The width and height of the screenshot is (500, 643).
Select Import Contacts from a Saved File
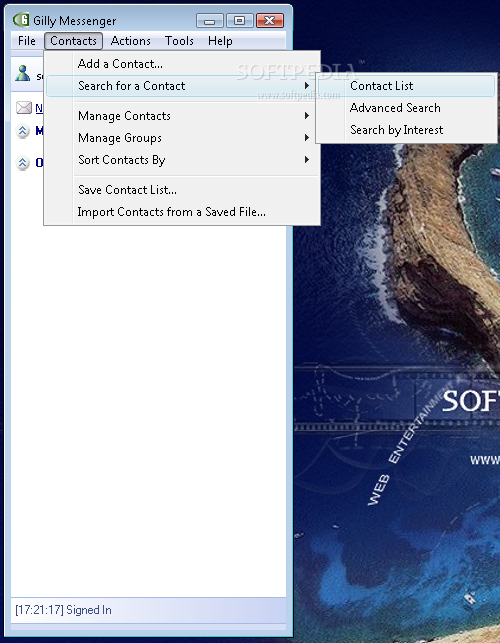coord(183,212)
